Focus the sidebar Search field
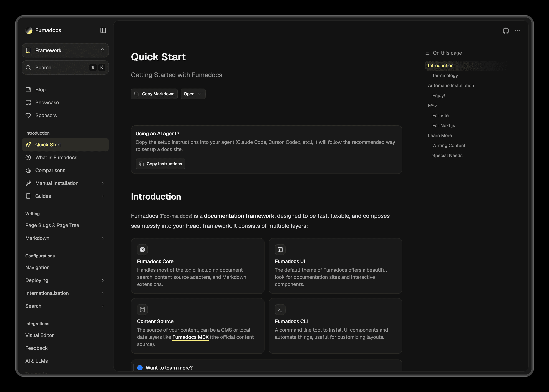This screenshot has height=392, width=549. pos(65,67)
